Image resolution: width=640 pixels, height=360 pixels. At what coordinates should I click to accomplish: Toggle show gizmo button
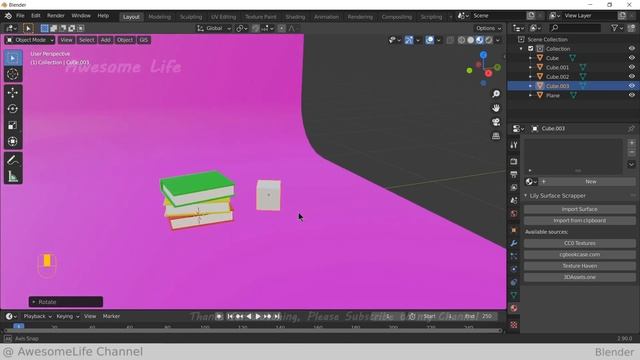tap(409, 40)
